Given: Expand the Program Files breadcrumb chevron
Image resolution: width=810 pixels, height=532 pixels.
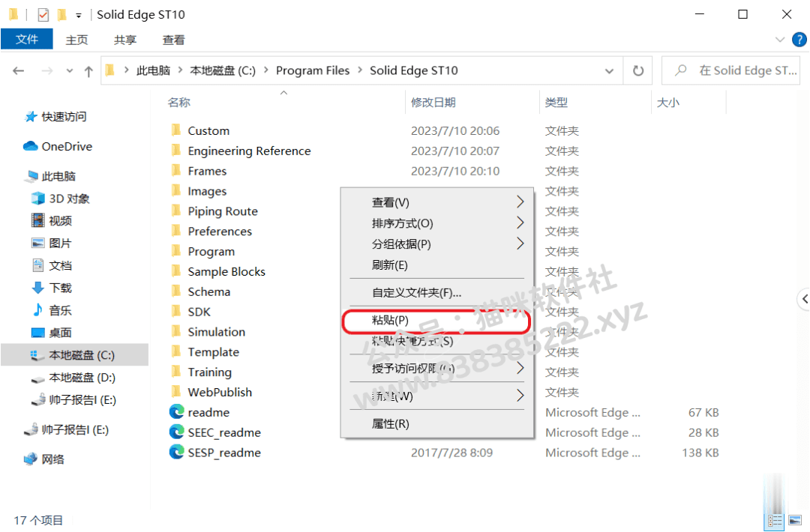Looking at the screenshot, I should (x=360, y=70).
